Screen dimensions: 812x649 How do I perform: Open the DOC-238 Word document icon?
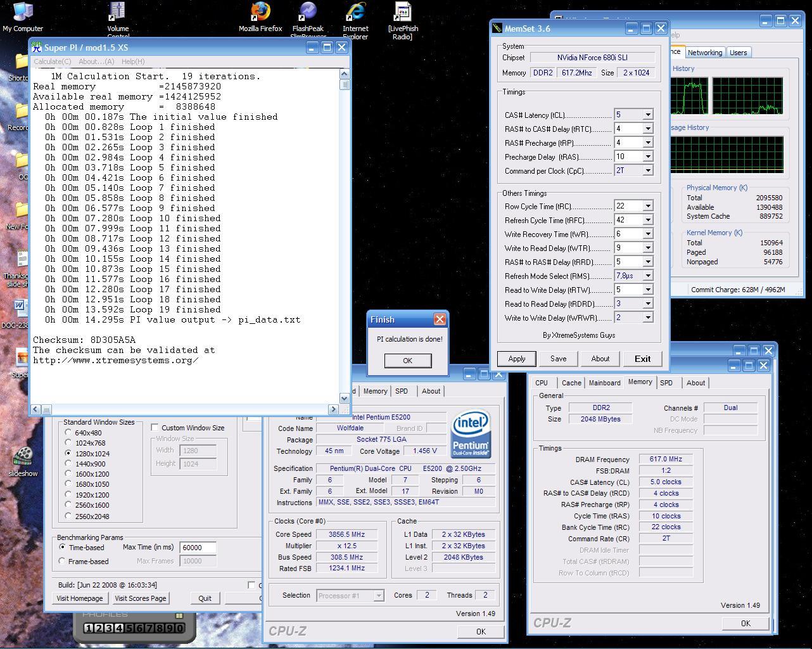(20, 314)
